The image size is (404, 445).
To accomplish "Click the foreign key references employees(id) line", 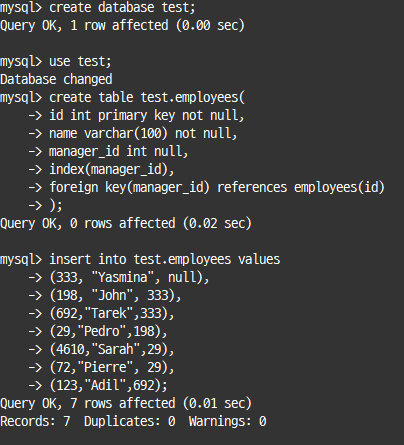I will 217,188.
